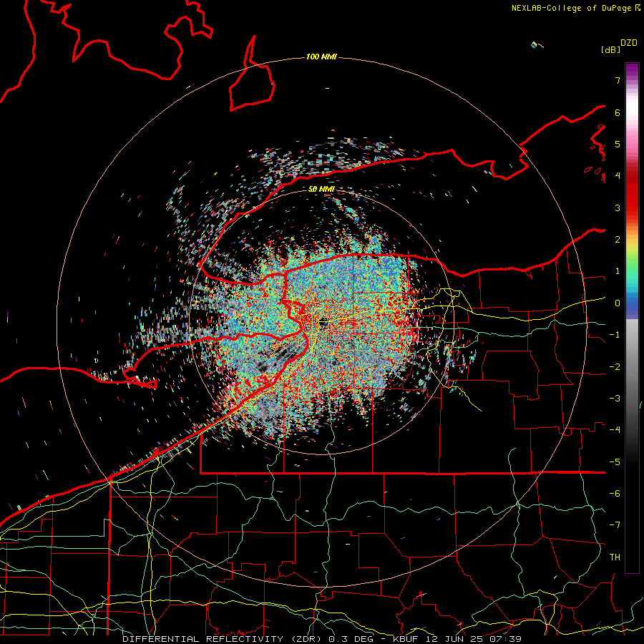Click the 2 value on the scale
This screenshot has width=644, height=644.
pyautogui.click(x=618, y=240)
